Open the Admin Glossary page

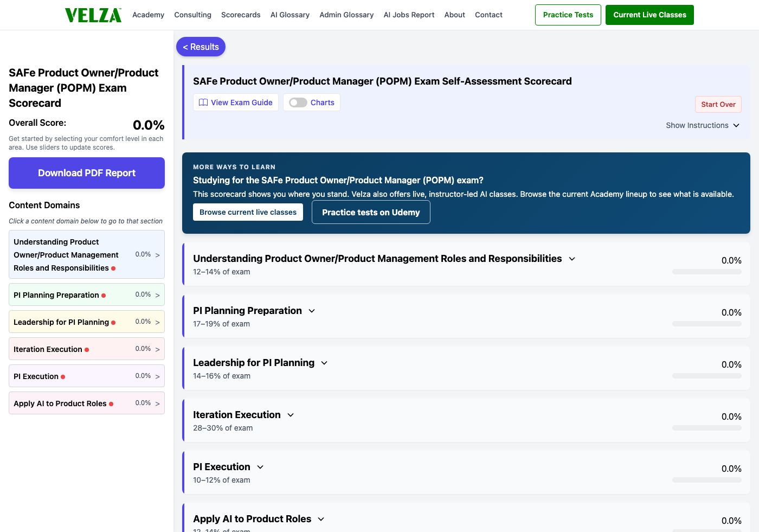coord(346,15)
